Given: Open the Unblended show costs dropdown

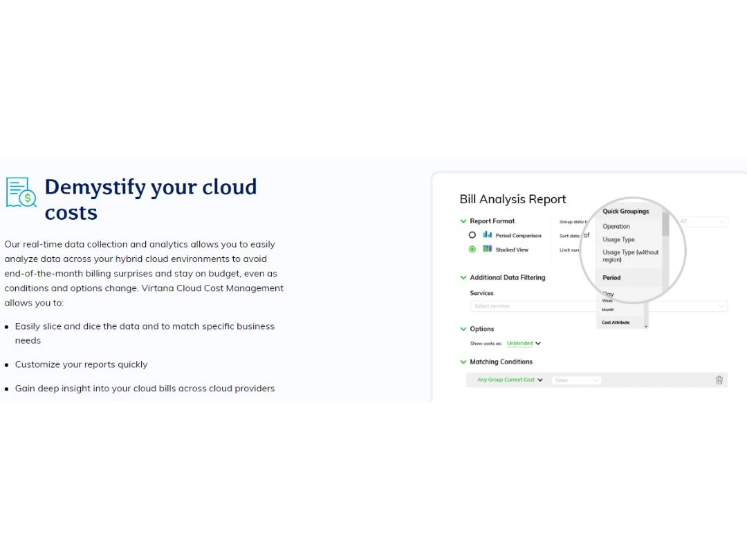Looking at the screenshot, I should [x=524, y=344].
